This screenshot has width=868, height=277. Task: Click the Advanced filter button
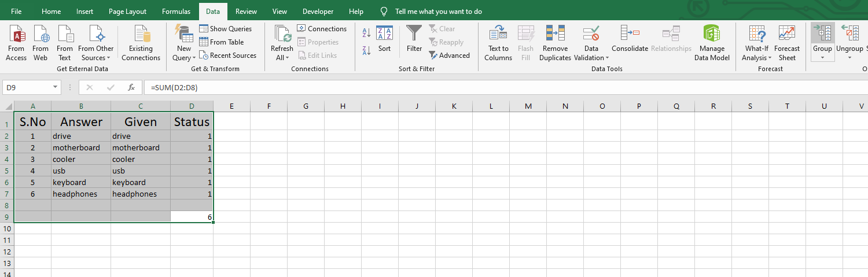[450, 56]
